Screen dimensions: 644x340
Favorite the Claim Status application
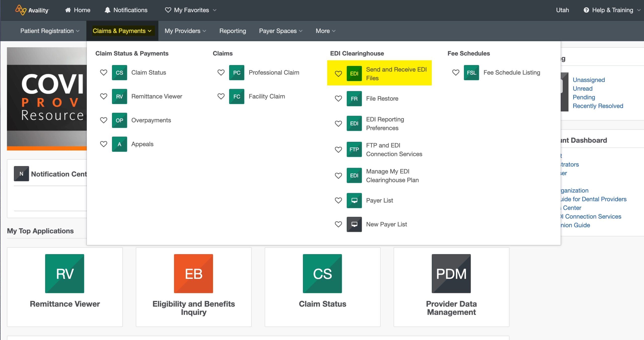[103, 73]
